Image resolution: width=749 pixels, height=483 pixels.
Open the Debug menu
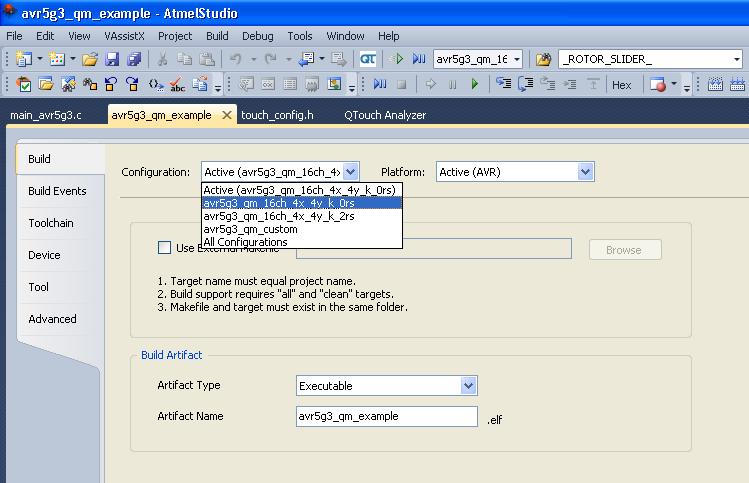pyautogui.click(x=257, y=36)
